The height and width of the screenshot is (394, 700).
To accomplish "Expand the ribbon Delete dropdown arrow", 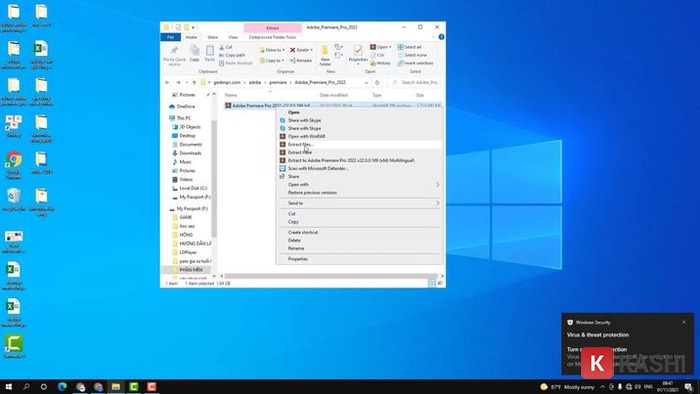I will point(312,50).
